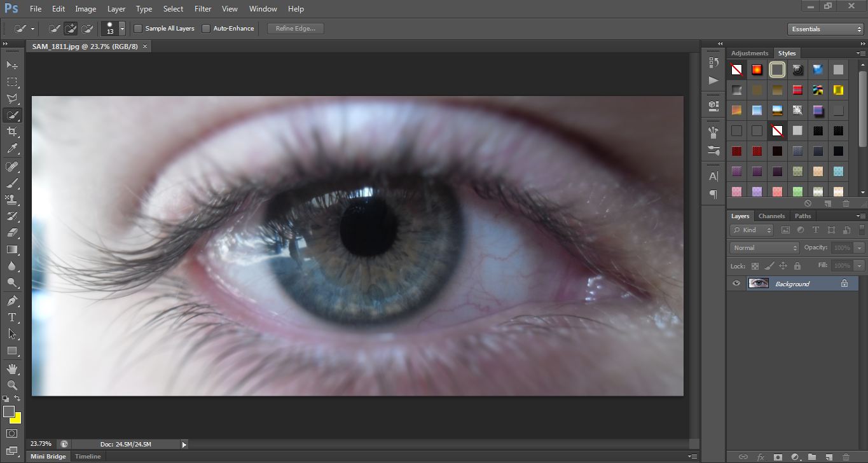Screen dimensions: 868x463
Task: Open the brush size picker dropdown
Action: click(x=122, y=29)
